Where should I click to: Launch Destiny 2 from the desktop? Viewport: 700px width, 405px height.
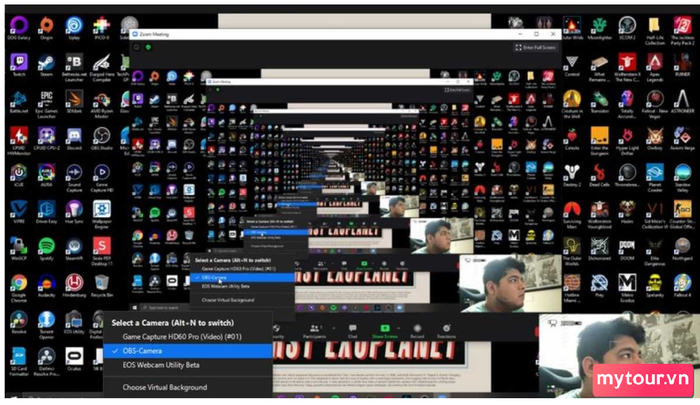(572, 175)
